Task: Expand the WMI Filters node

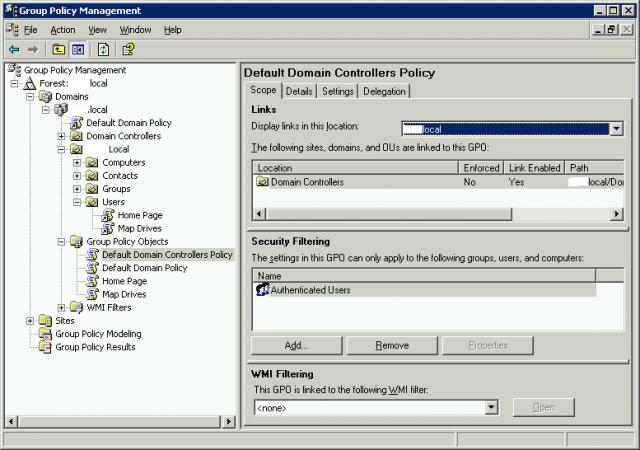Action: point(61,307)
